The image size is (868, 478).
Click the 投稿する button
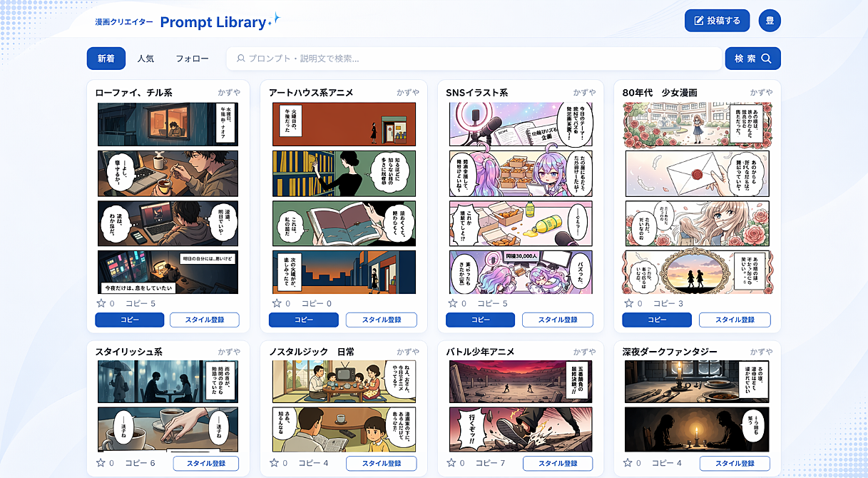point(717,21)
